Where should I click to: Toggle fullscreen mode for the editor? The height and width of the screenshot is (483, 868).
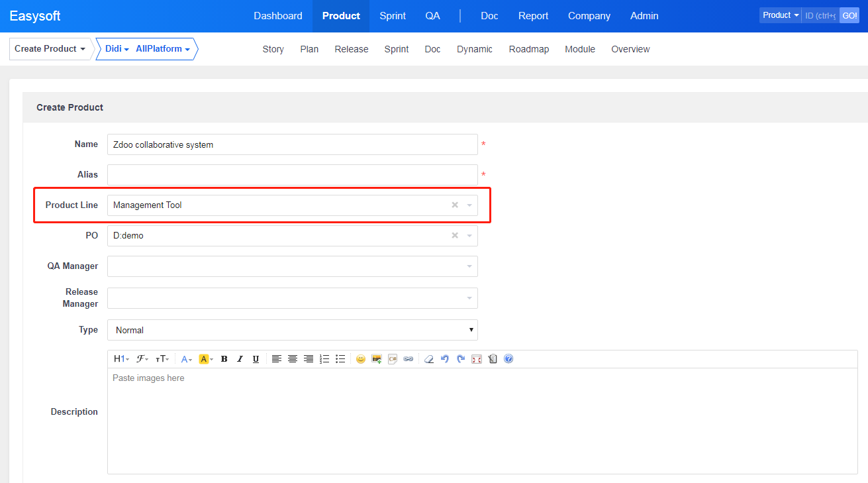(x=477, y=359)
